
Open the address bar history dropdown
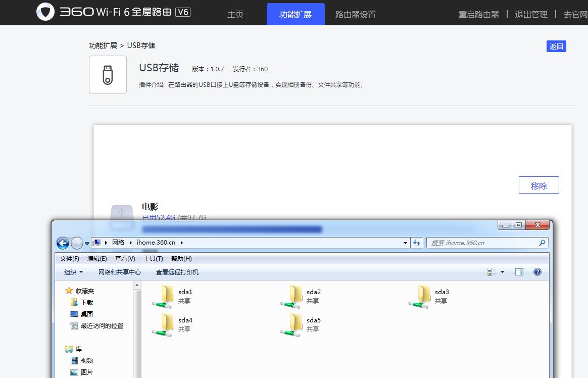tap(405, 243)
